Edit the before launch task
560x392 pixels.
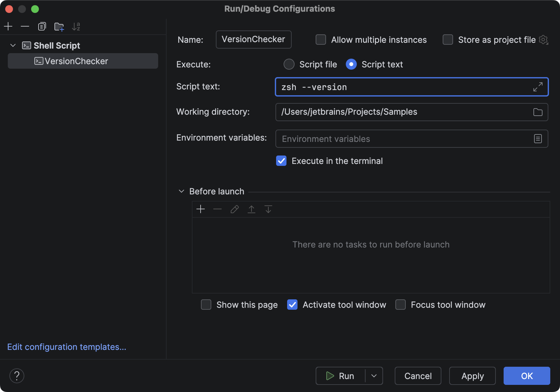point(235,209)
